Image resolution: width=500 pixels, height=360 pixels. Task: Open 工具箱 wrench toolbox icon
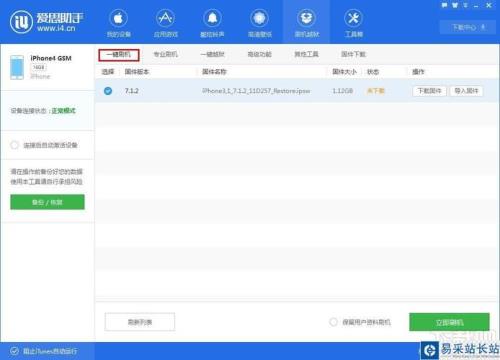click(354, 23)
